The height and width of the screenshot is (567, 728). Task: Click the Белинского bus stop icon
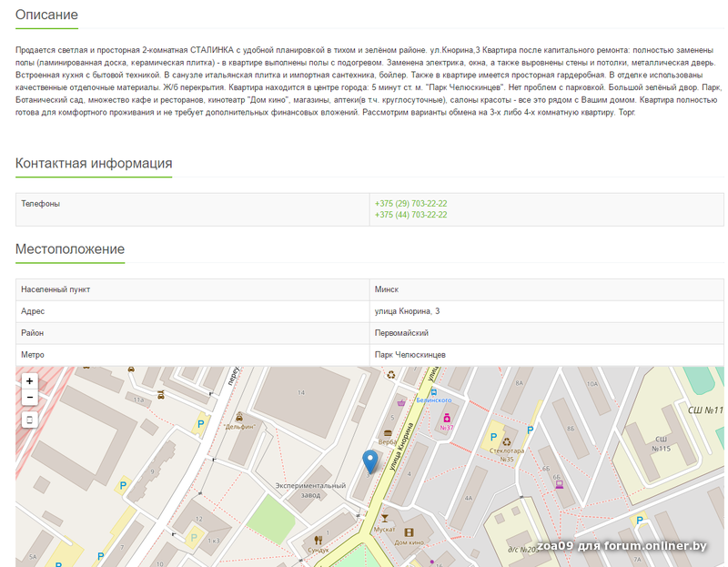pyautogui.click(x=434, y=392)
